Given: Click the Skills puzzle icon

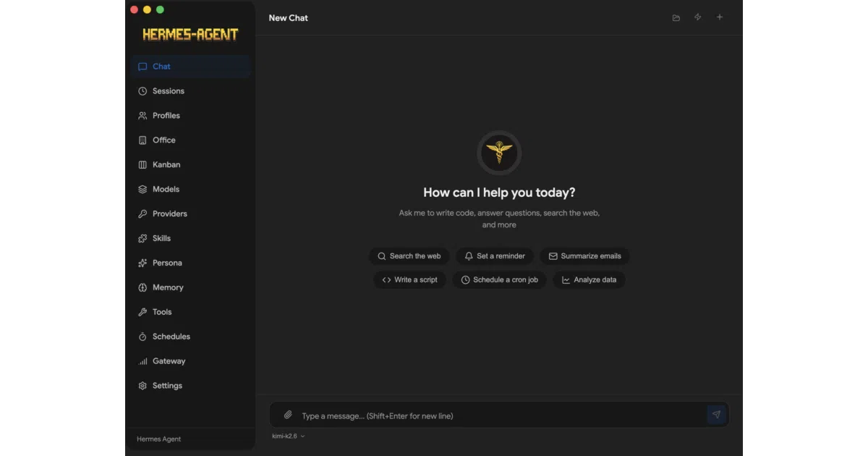Looking at the screenshot, I should coord(142,239).
